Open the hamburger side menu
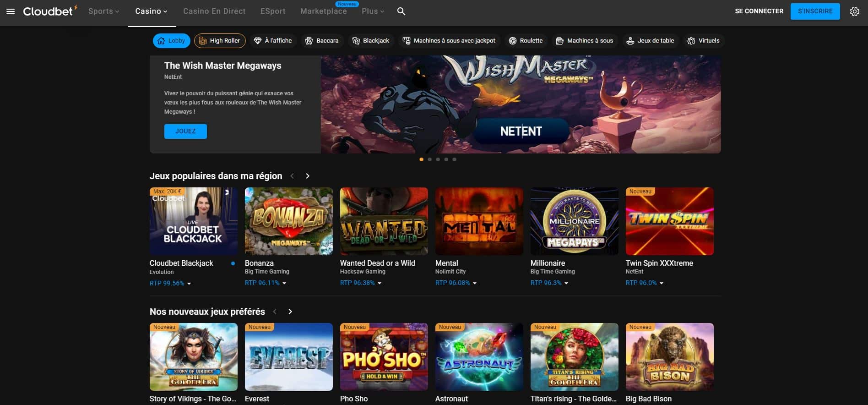 click(x=11, y=11)
